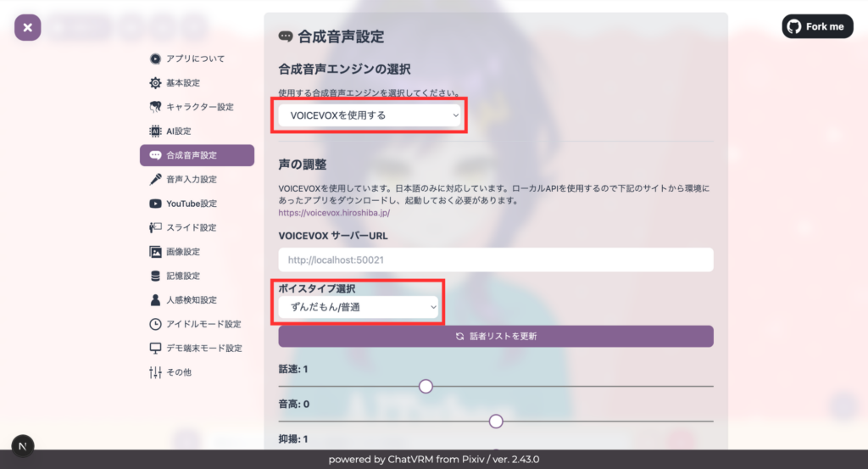Click the speech bubble icon beside 合成音声設定 in sidebar
Image resolution: width=868 pixels, height=469 pixels.
[155, 155]
